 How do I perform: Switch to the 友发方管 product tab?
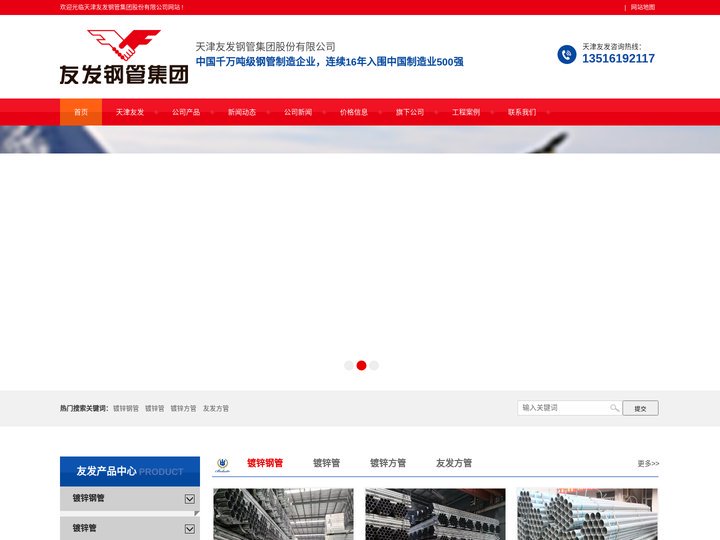pyautogui.click(x=454, y=463)
